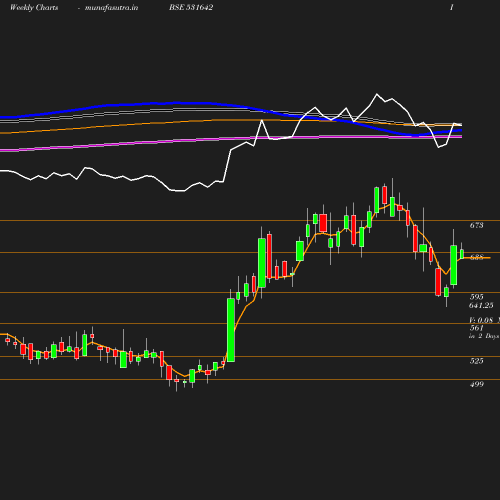Select the "munafasutra.in" site label
Screen dimensions: 500x500
(111, 8)
